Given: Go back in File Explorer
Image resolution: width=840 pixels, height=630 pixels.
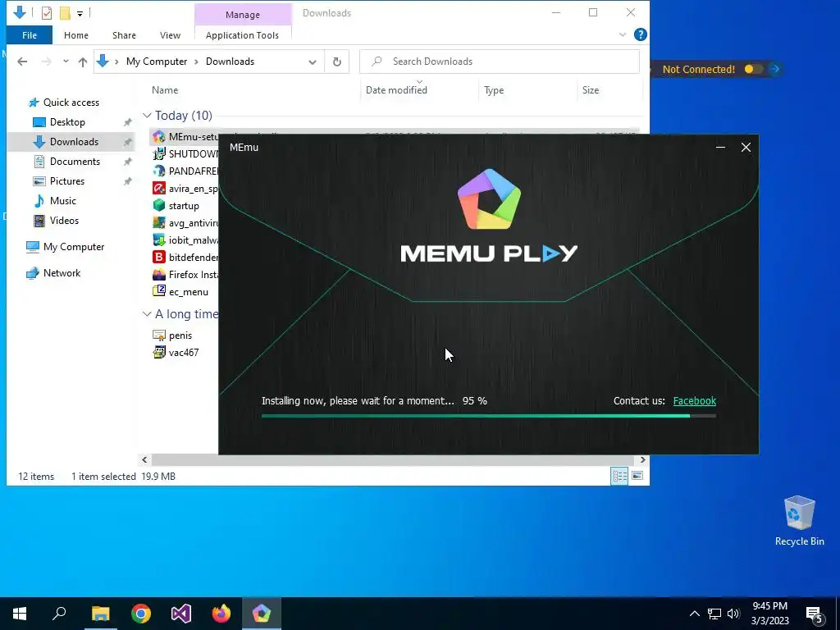Looking at the screenshot, I should click(22, 62).
